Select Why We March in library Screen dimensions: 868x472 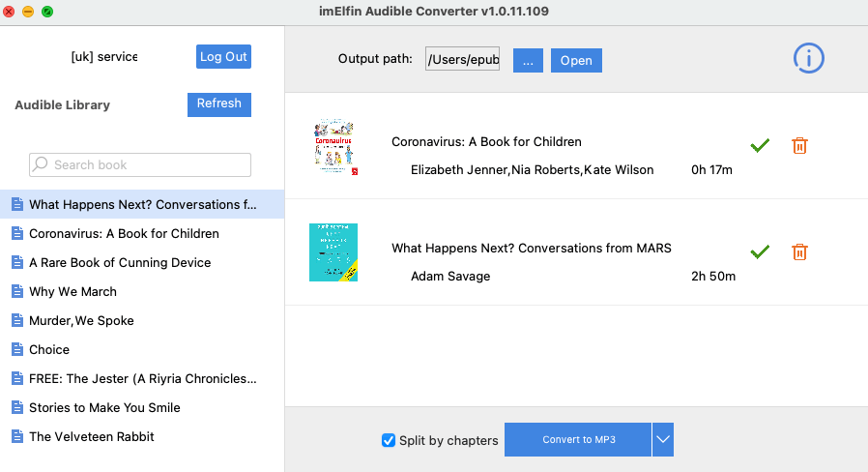pos(142,291)
